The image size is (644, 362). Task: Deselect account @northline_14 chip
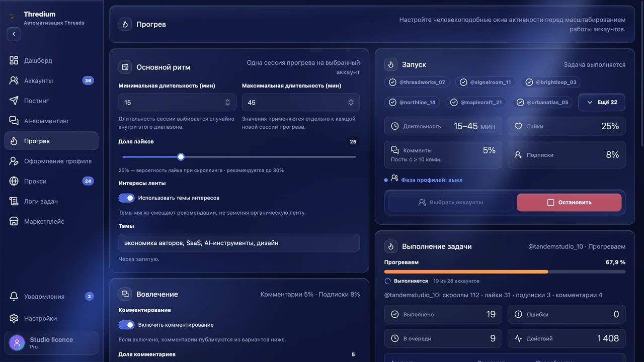[x=412, y=102]
